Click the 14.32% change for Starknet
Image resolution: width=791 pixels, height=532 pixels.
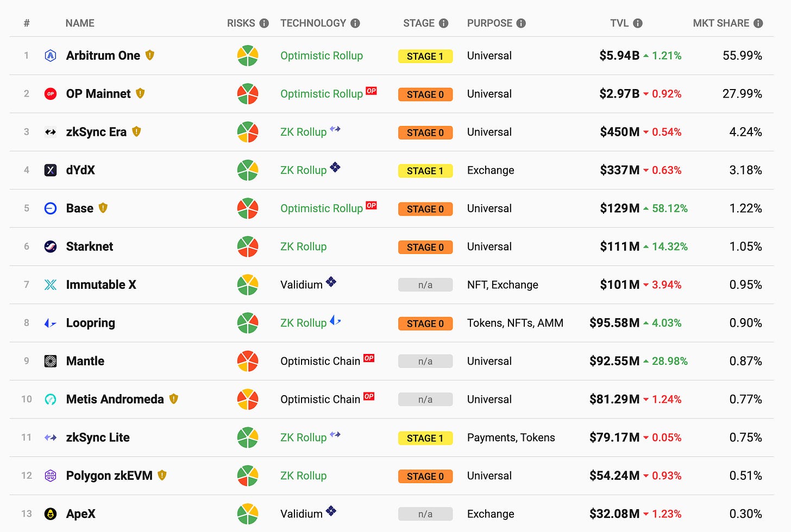[x=670, y=246]
